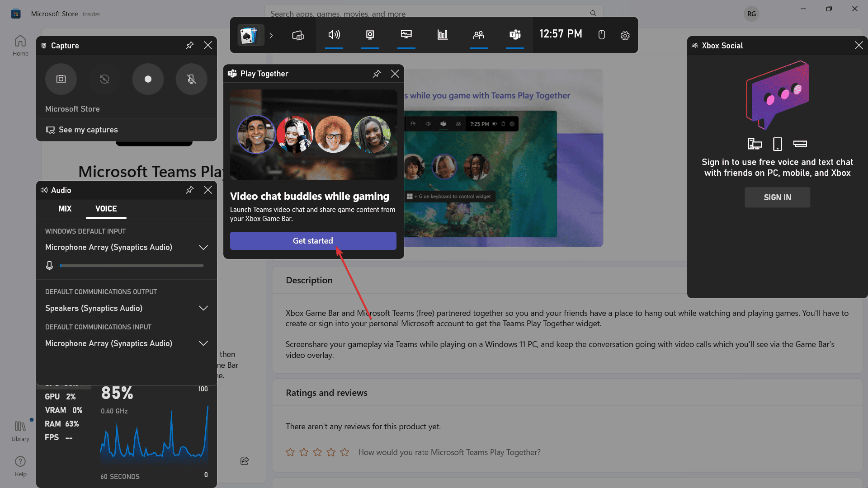This screenshot has height=488, width=868.
Task: Toggle pin for Capture widget
Action: (x=189, y=45)
